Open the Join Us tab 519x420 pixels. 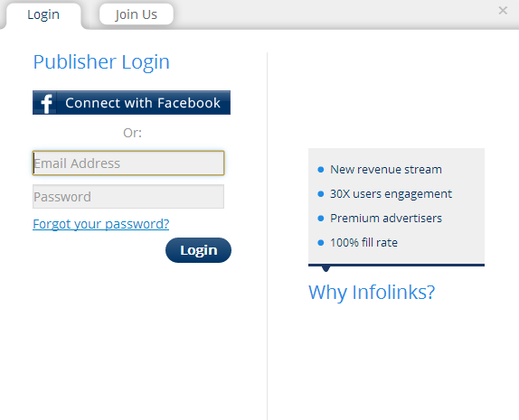(136, 14)
